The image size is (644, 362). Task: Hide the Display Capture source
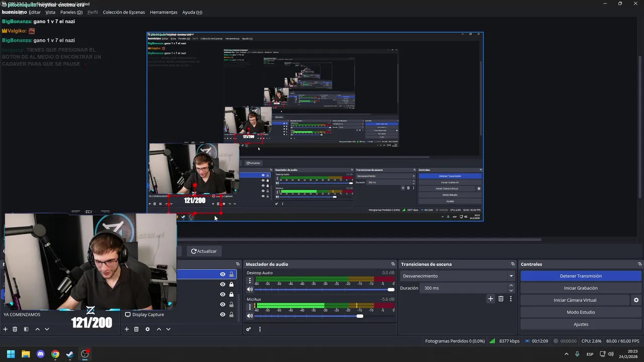pyautogui.click(x=222, y=314)
